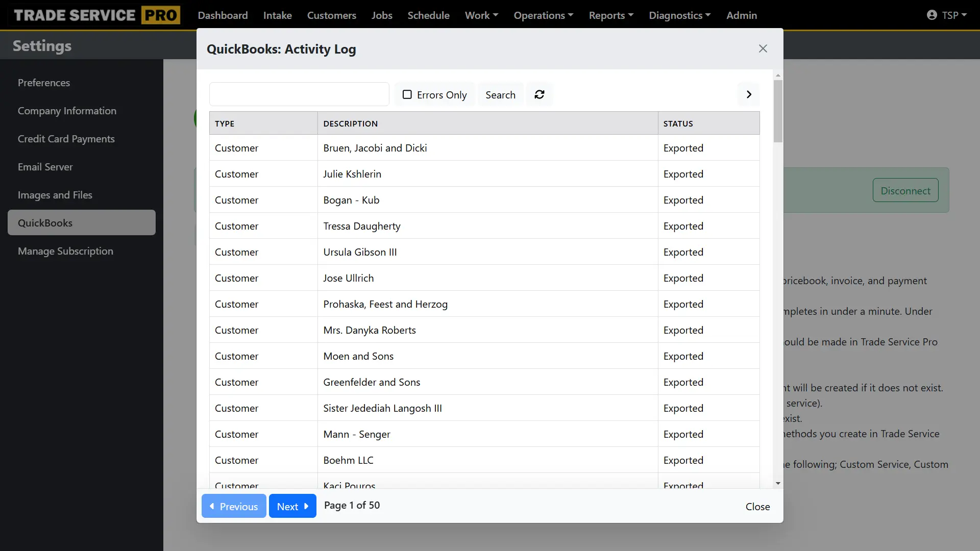Click the scrollbar up arrow in log

(778, 76)
